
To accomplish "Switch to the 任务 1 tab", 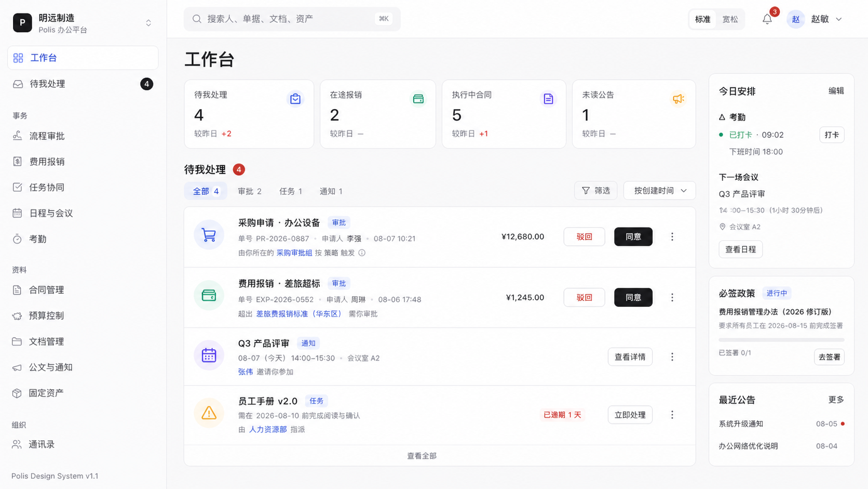I will [291, 191].
